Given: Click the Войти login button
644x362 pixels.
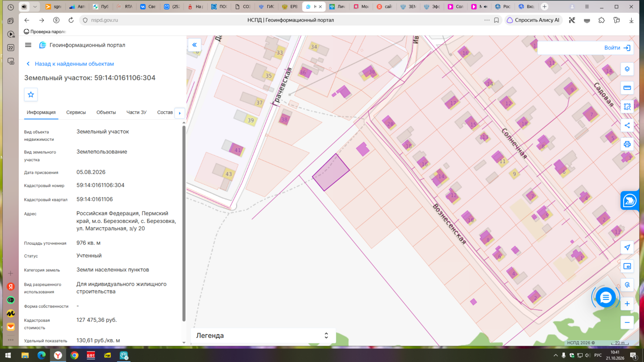Looking at the screenshot, I should click(617, 48).
